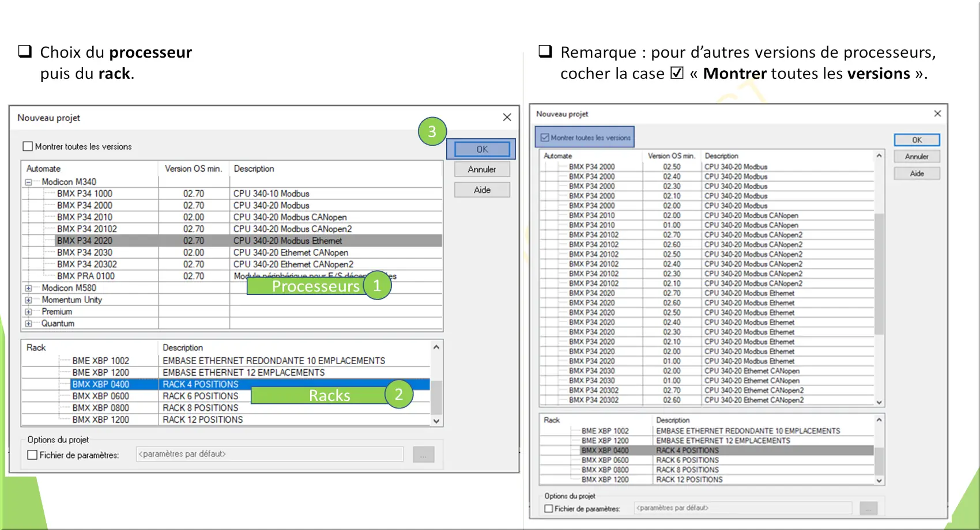
Task: Select BME XBP 1002 rack in right dialog
Action: [x=605, y=431]
